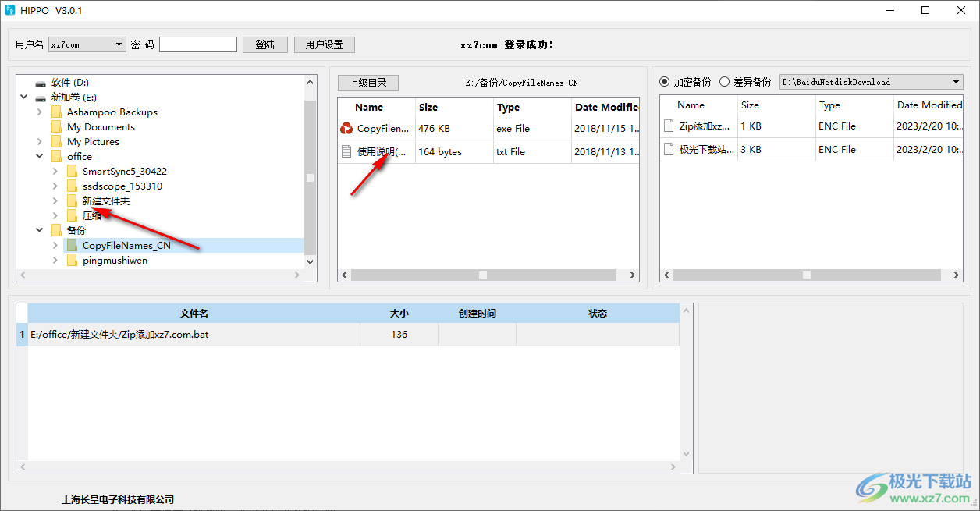The image size is (980, 511).
Task: Select the 加密备份 radio button
Action: 665,82
